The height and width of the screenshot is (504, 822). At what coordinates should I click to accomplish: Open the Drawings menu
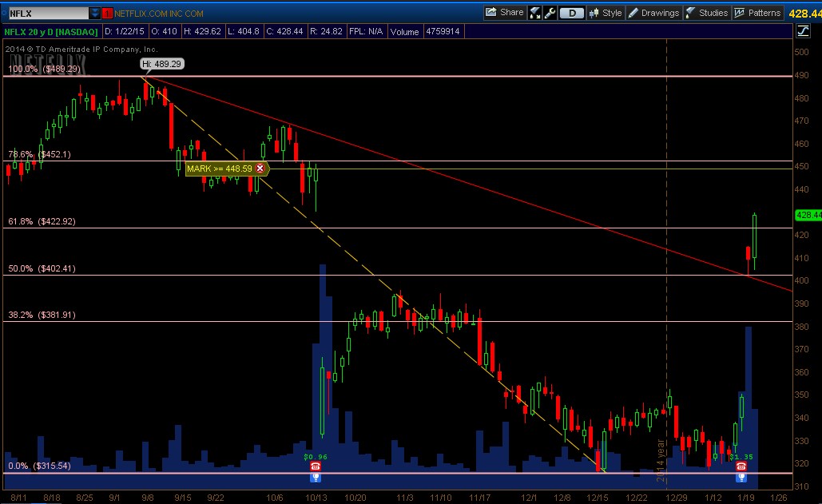(653, 13)
